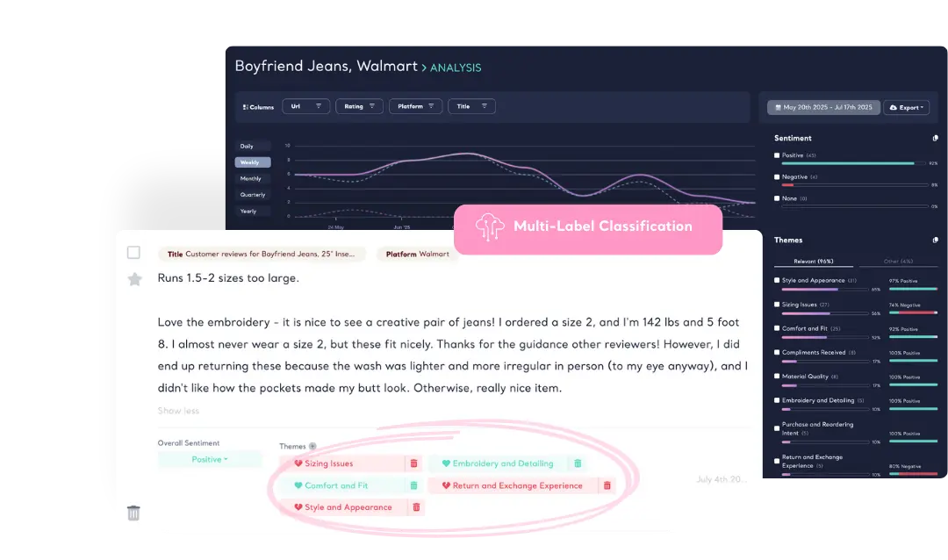Select the review's checkbox
Image resolution: width=948 pixels, height=560 pixels.
pyautogui.click(x=133, y=253)
